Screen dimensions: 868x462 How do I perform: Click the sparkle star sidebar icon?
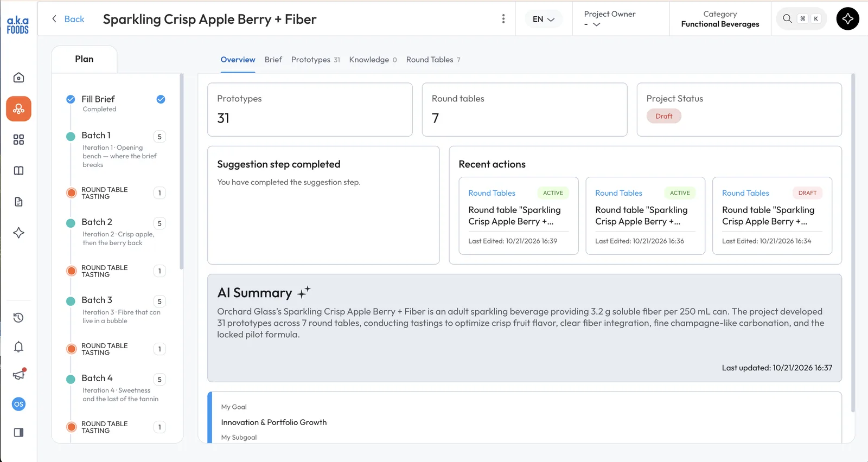pos(18,233)
